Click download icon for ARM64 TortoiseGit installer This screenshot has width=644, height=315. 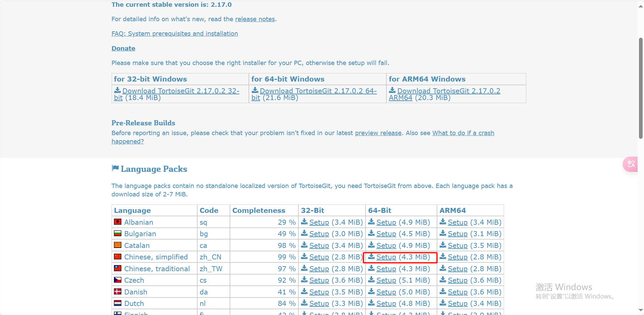(392, 90)
